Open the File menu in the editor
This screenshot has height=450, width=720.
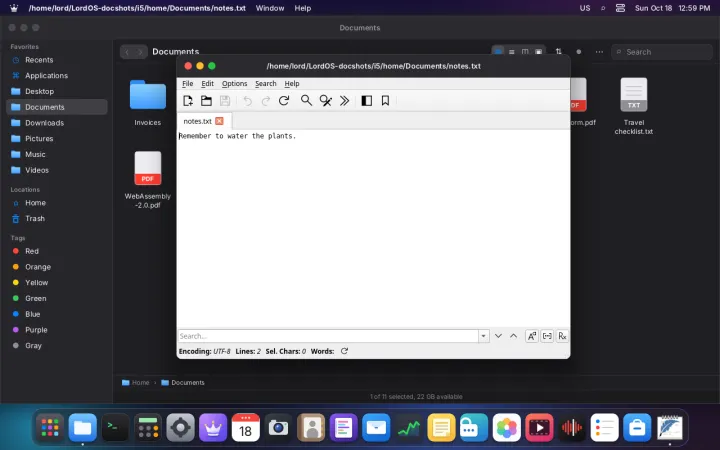pyautogui.click(x=187, y=84)
